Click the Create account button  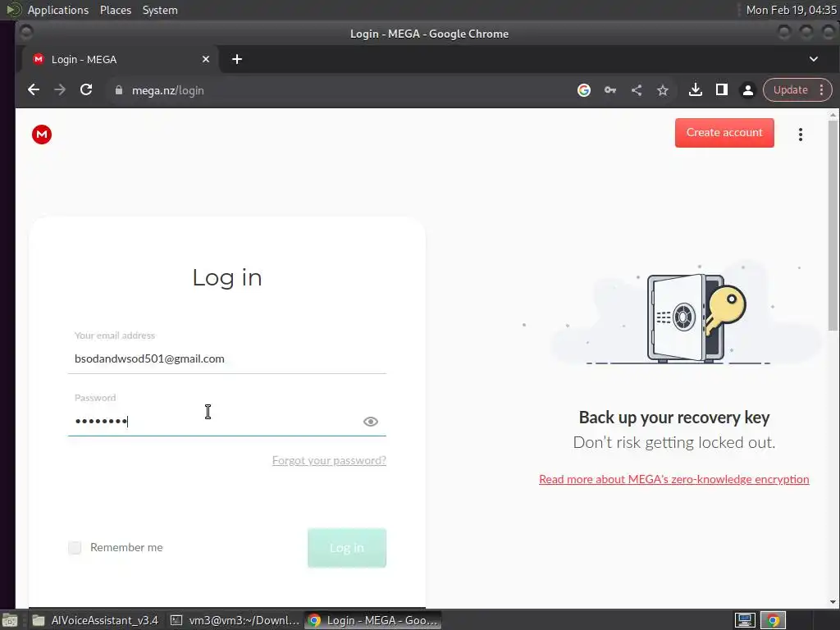coord(724,132)
